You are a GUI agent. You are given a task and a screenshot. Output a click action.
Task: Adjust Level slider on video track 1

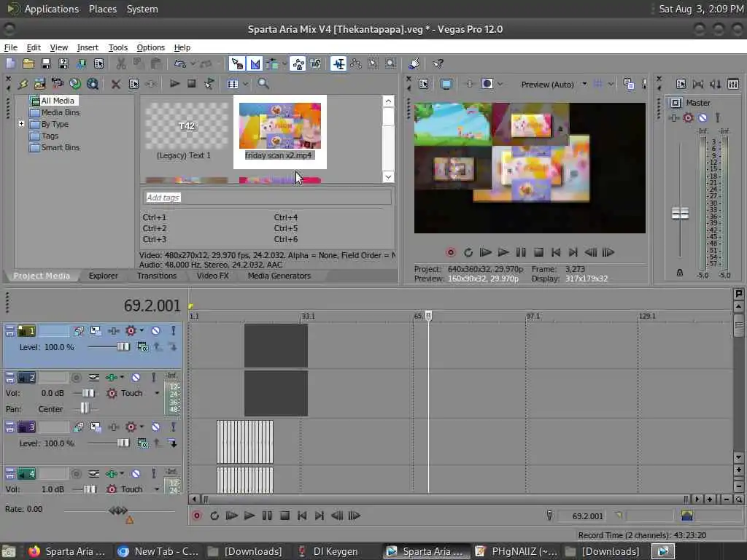click(123, 346)
